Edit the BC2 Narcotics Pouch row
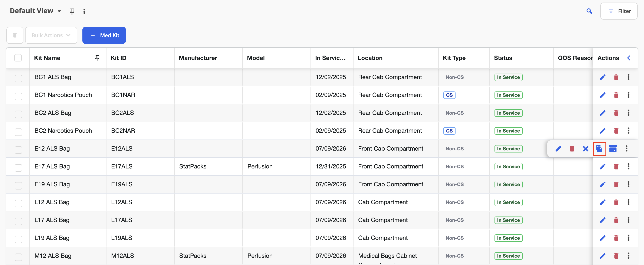This screenshot has height=265, width=644. pos(602,131)
